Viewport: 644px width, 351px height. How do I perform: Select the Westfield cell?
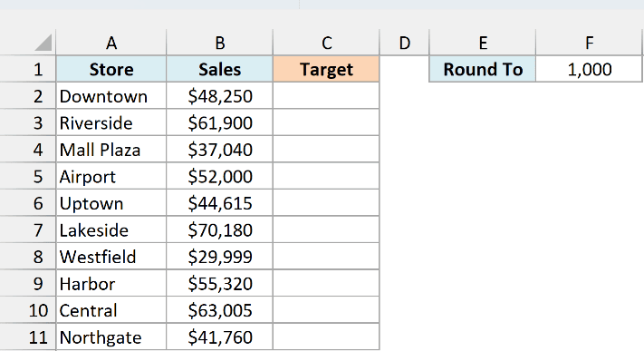[111, 257]
